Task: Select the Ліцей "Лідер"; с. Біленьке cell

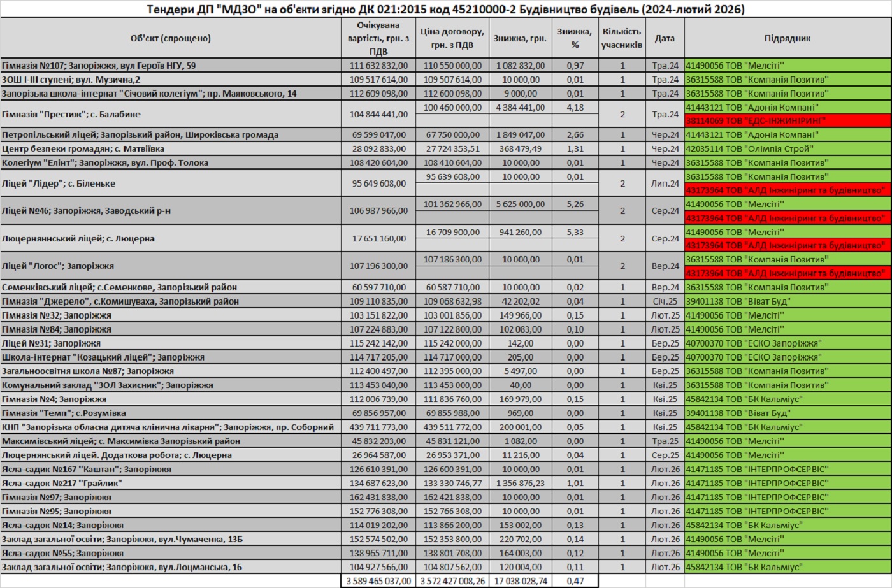Action: 170,183
